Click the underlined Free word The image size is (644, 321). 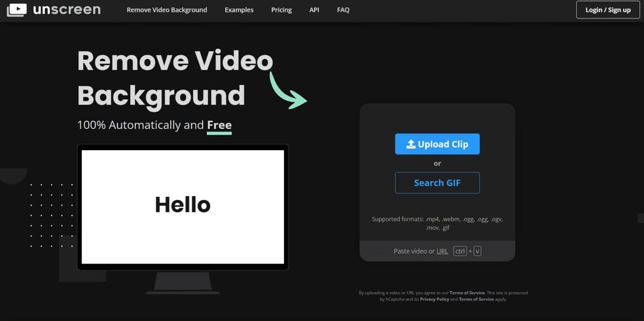tap(219, 125)
